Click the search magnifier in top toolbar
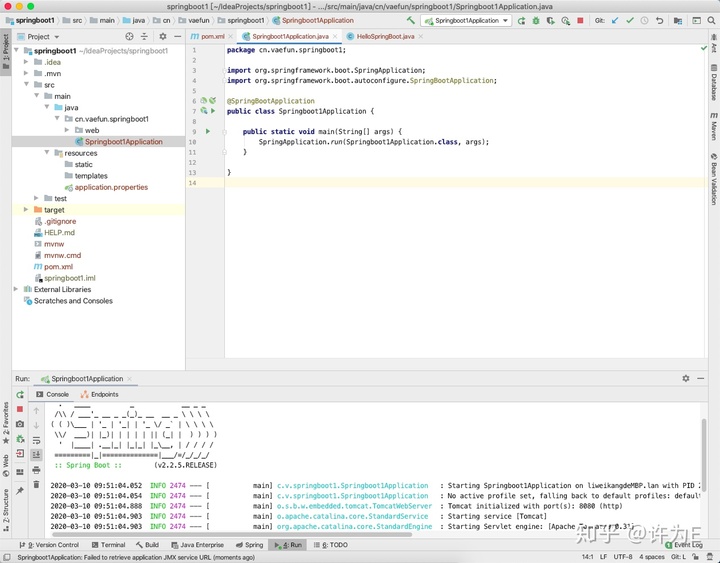Screen dimensions: 720x563 pyautogui.click(x=711, y=21)
